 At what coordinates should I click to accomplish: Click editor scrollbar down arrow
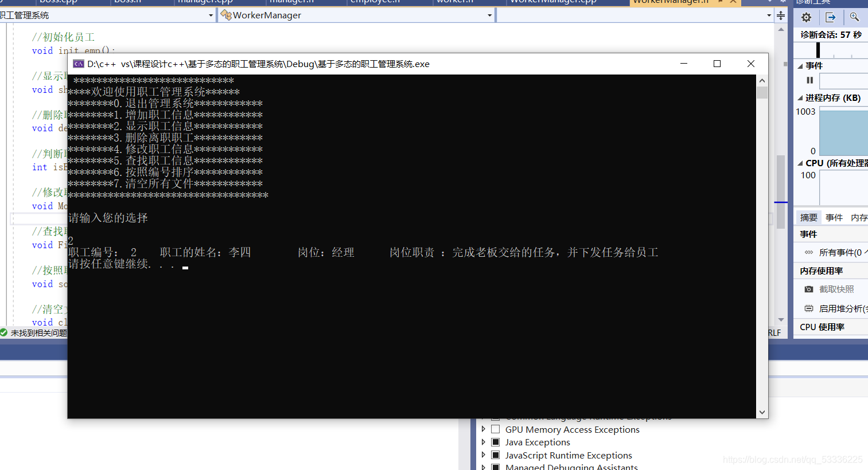click(x=781, y=320)
